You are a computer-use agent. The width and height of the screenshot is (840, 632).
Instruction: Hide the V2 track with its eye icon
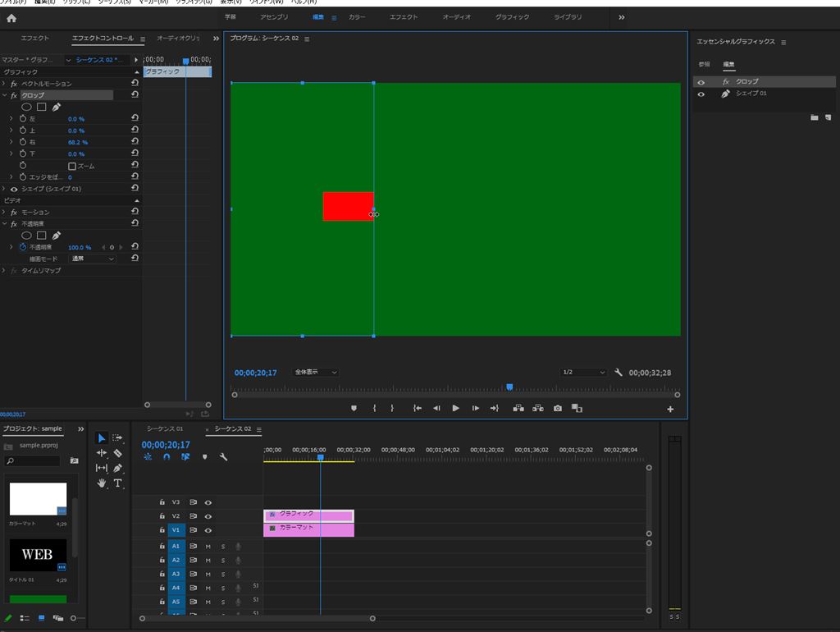coord(208,516)
